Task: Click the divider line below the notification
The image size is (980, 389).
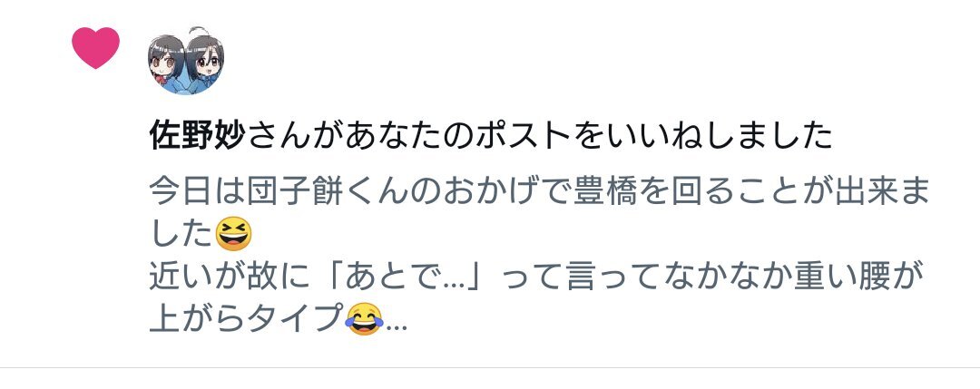Action: point(490,368)
